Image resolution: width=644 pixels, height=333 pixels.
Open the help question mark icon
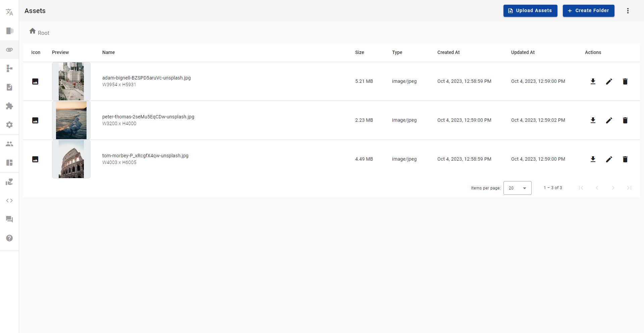point(9,238)
